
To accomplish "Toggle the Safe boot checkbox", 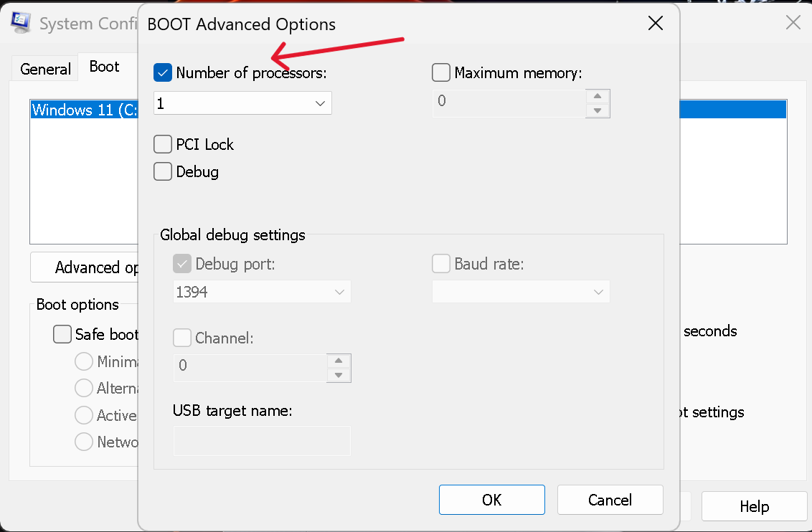I will click(62, 334).
